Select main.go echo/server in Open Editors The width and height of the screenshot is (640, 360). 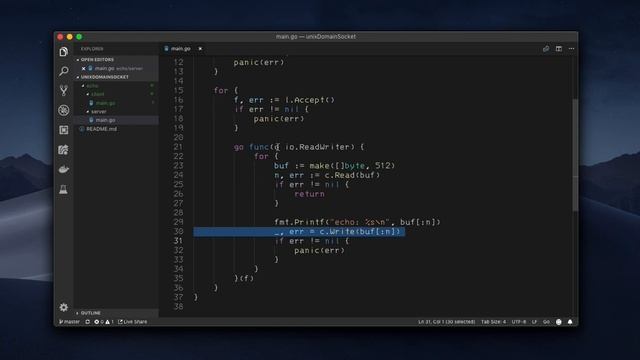(118, 69)
